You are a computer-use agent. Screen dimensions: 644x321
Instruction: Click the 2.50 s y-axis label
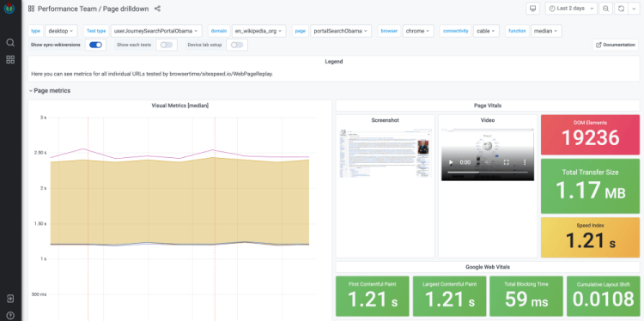point(41,153)
